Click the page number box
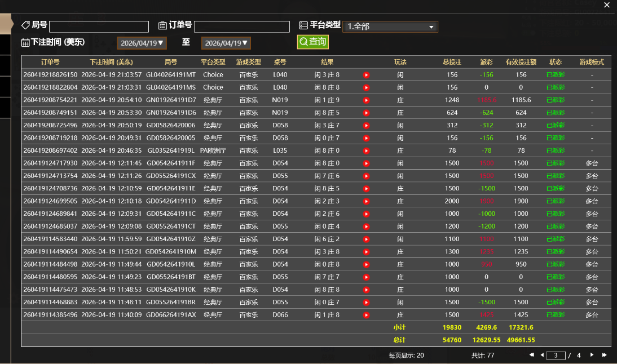This screenshot has height=364, width=617. pyautogui.click(x=556, y=356)
